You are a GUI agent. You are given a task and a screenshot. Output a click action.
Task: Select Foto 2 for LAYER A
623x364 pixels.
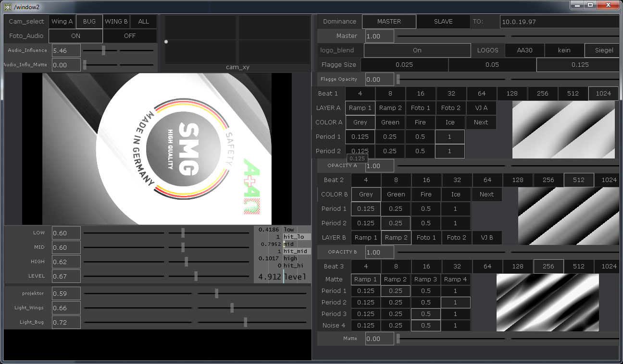tap(450, 108)
